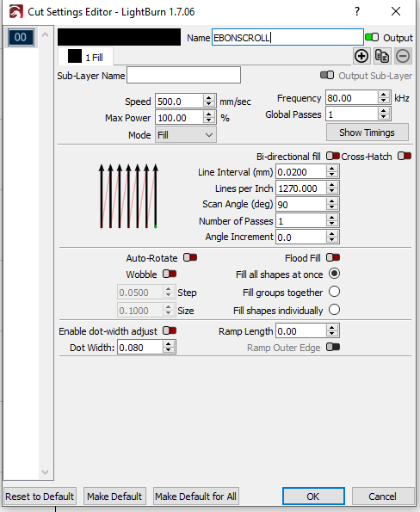The image size is (420, 512).
Task: Cancel the Cut Settings Editor dialog
Action: (382, 497)
